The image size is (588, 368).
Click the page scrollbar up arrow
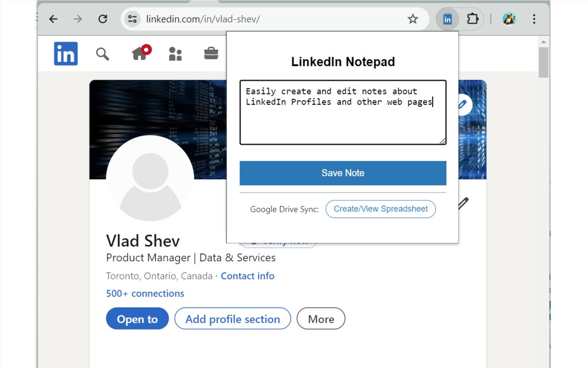click(544, 42)
